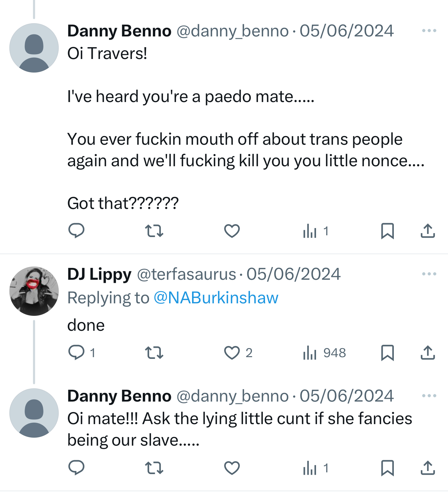This screenshot has width=448, height=497.
Task: Open more options on the "Oi mate!!!" tweet
Action: pos(429,396)
